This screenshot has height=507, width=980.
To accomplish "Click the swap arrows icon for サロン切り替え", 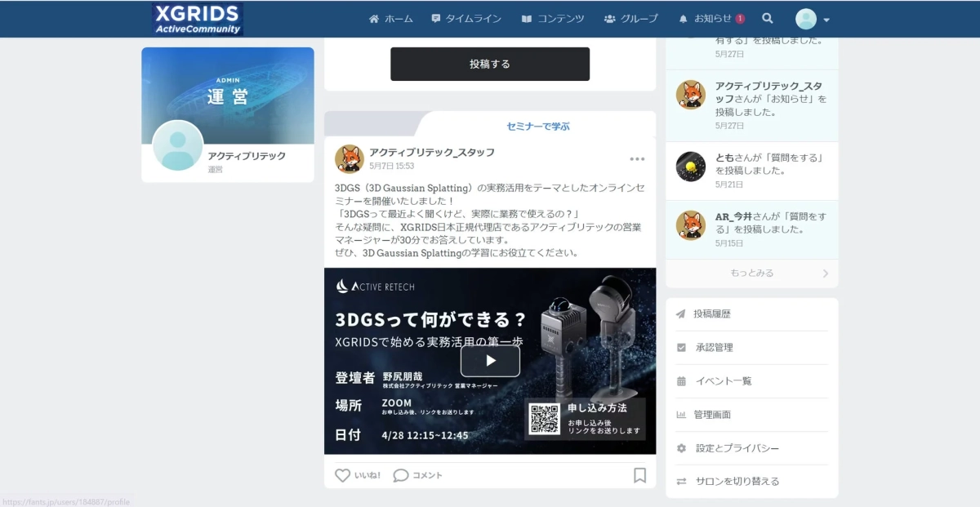I will coord(681,482).
